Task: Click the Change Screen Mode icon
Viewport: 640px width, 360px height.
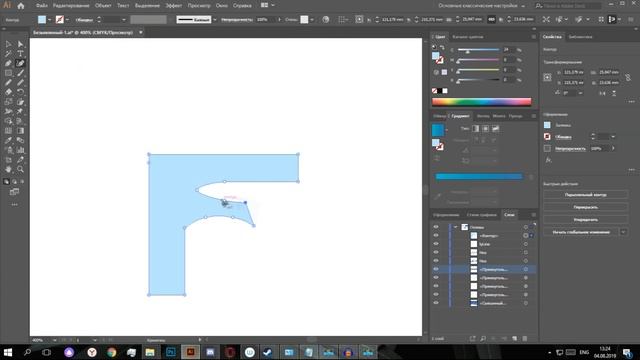Action: pos(14,192)
